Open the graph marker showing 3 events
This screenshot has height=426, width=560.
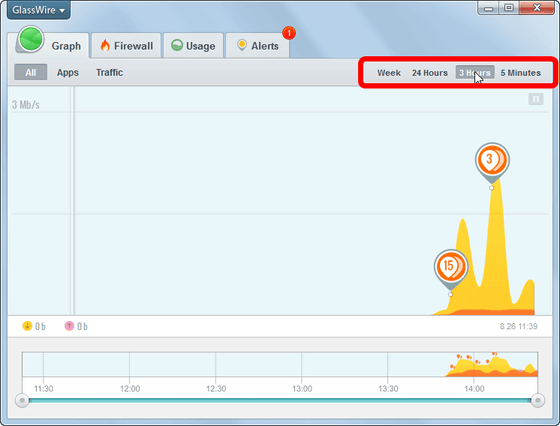click(492, 162)
